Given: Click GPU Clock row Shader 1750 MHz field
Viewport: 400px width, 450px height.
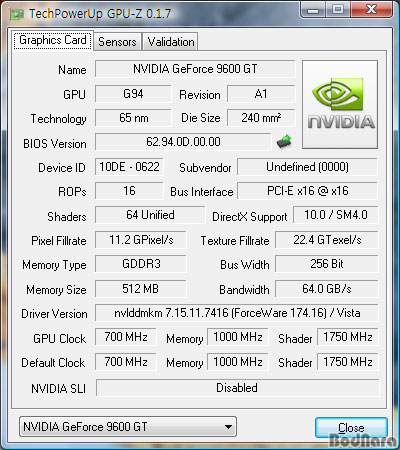Looking at the screenshot, I should tap(348, 337).
